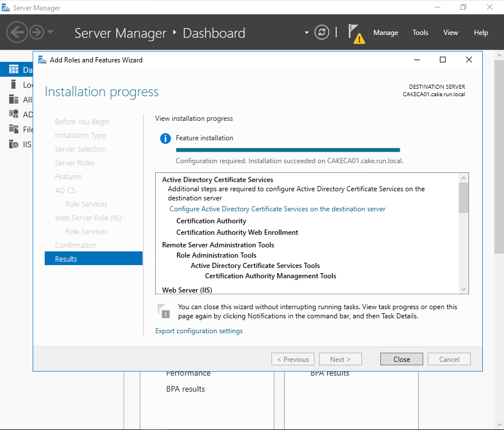The image size is (504, 430).
Task: Click Active Directory Certificate Services Tools entry
Action: pos(255,266)
